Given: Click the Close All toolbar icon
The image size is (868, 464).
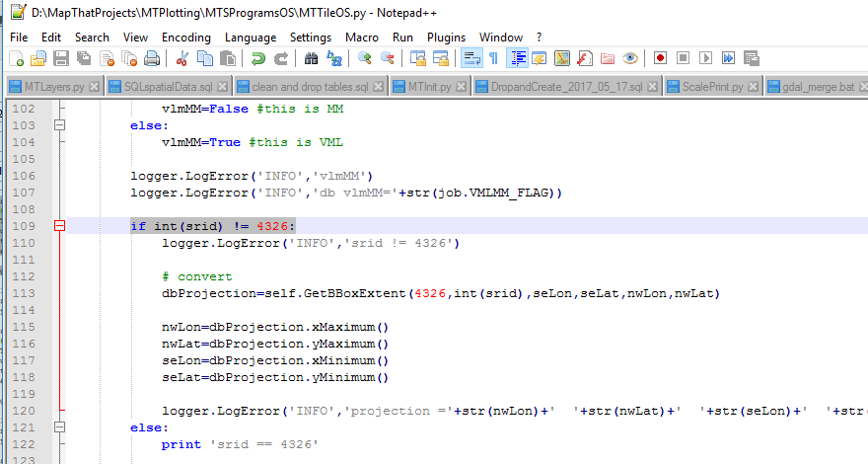Looking at the screenshot, I should coord(129,58).
